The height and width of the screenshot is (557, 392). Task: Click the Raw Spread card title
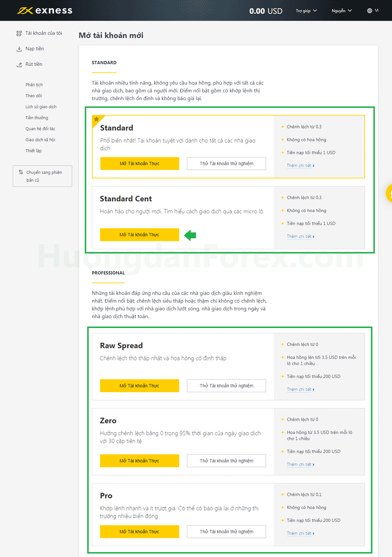pyautogui.click(x=121, y=346)
